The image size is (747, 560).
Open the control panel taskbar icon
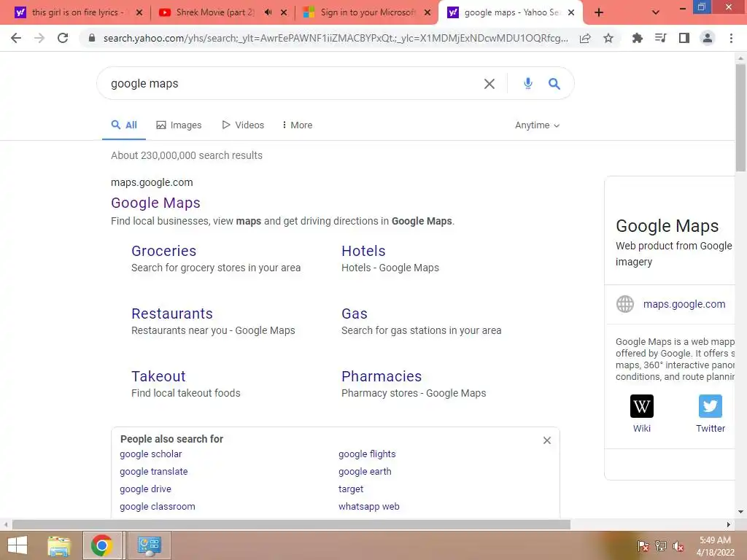click(x=149, y=545)
